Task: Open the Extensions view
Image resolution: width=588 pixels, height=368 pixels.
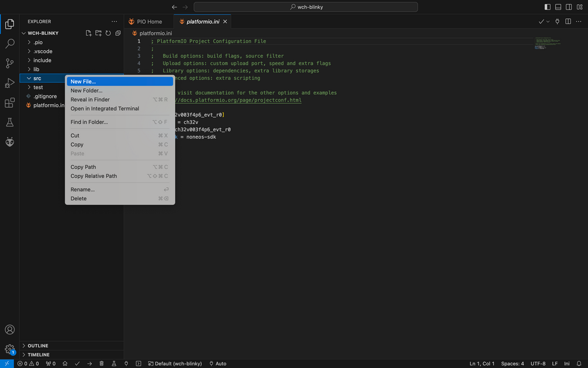Action: click(9, 103)
